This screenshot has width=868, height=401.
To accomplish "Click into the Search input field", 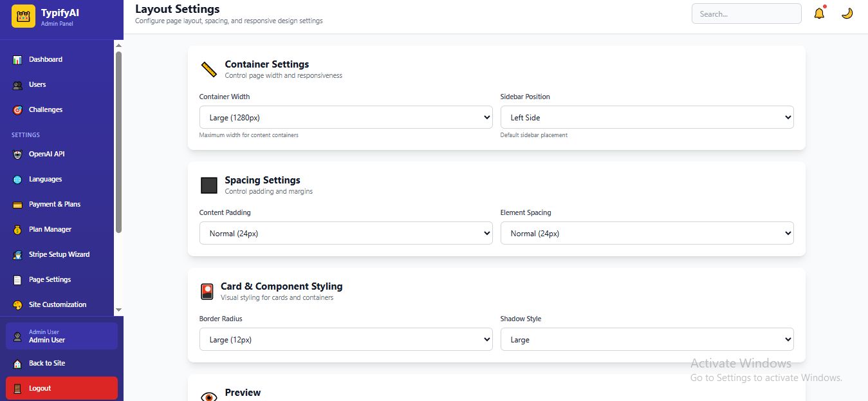I will pos(746,14).
